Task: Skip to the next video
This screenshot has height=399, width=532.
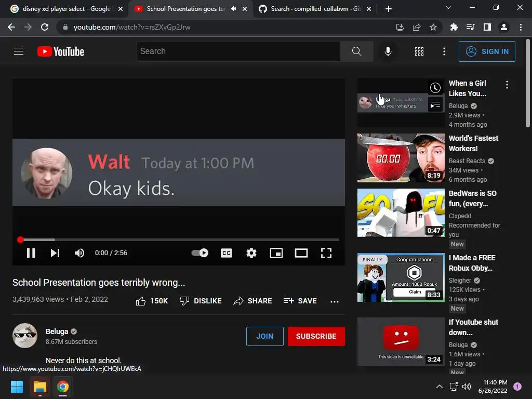Action: (x=55, y=253)
